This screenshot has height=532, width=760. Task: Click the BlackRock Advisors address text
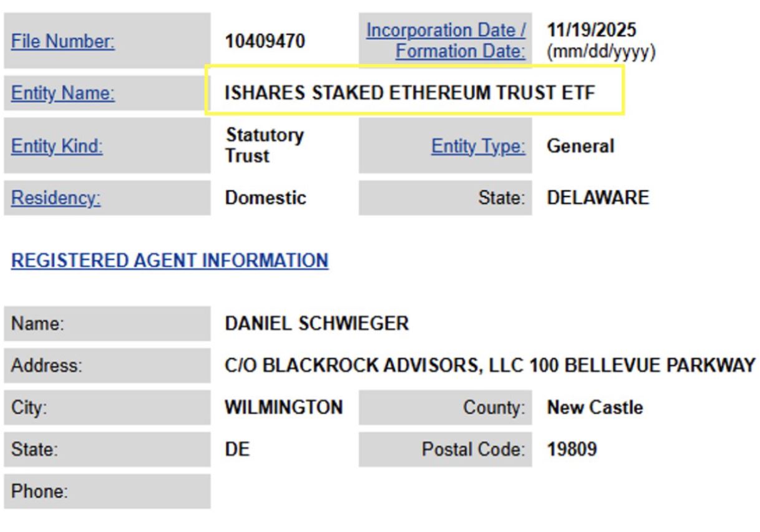click(490, 365)
